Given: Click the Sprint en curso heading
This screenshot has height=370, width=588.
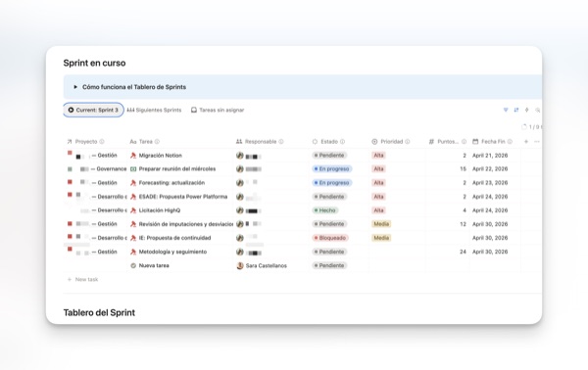Looking at the screenshot, I should 94,63.
